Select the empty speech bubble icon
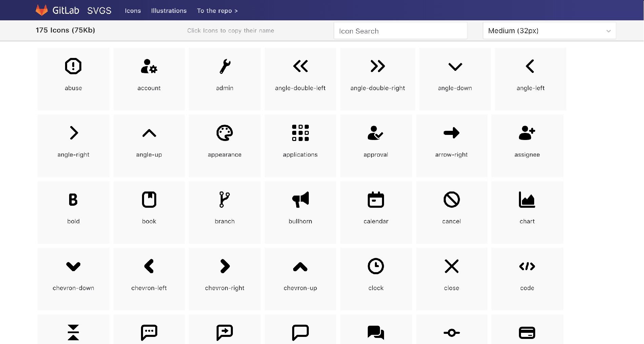 click(300, 332)
